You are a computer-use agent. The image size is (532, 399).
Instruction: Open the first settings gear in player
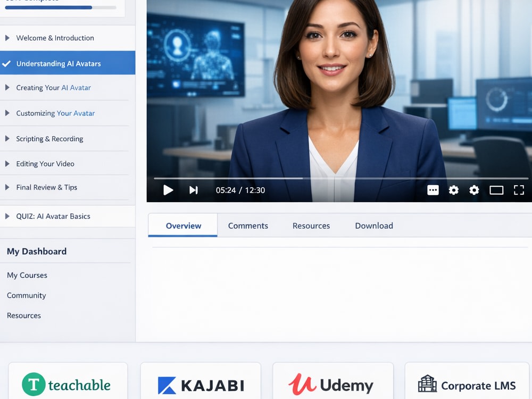pyautogui.click(x=454, y=190)
